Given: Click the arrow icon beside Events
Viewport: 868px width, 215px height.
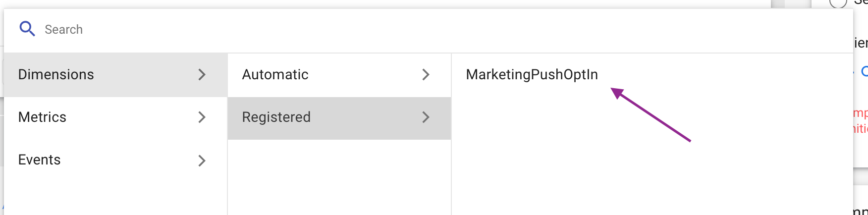Looking at the screenshot, I should (202, 161).
